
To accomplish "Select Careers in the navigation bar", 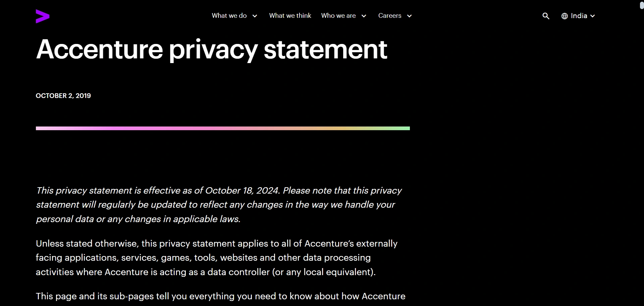I will pyautogui.click(x=389, y=16).
